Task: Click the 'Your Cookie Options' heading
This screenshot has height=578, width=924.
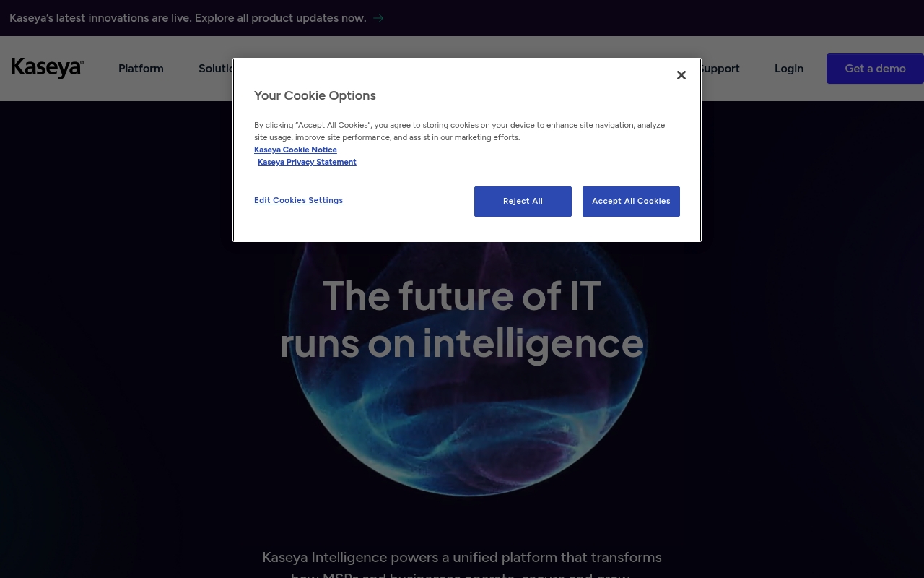Action: click(315, 95)
